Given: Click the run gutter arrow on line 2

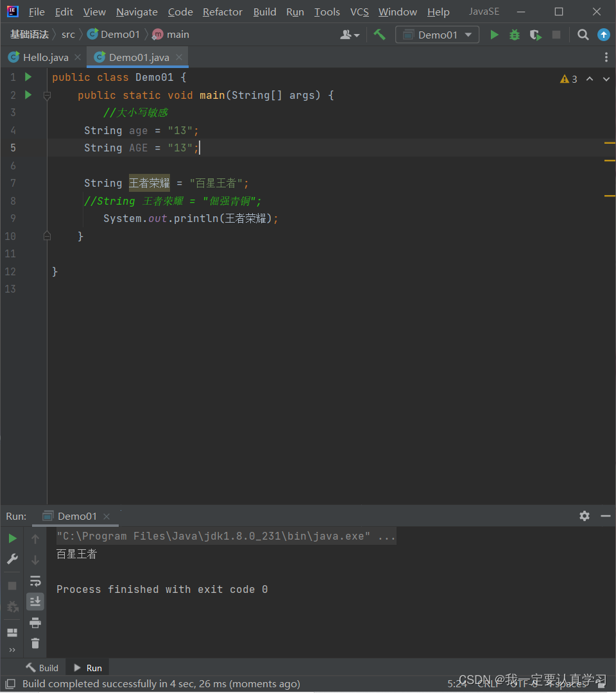Looking at the screenshot, I should tap(28, 94).
